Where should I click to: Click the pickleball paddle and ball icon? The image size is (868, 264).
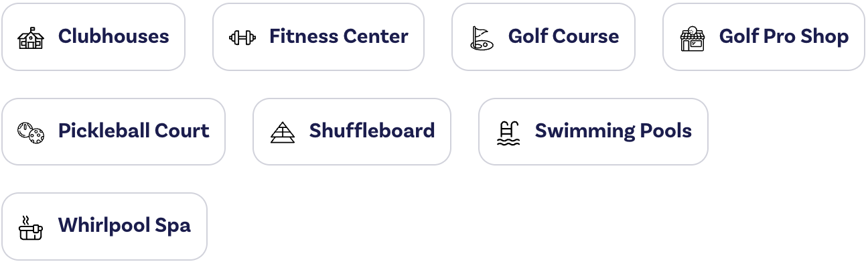31,132
